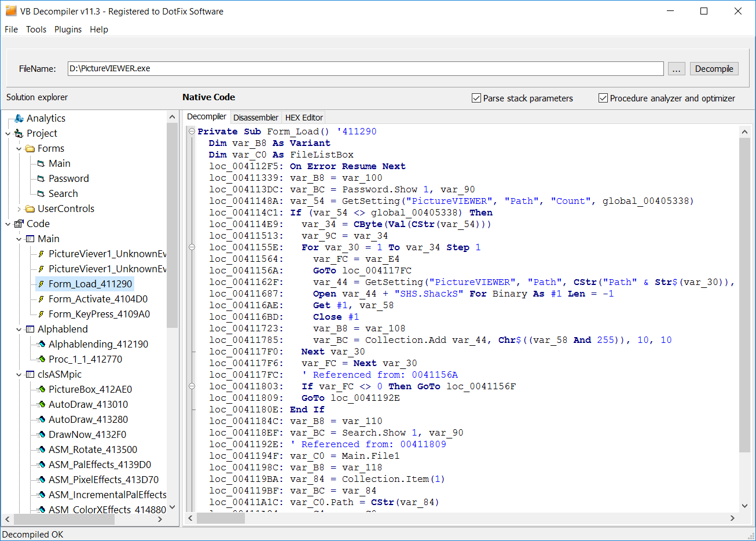Switch to the Disassembler tab
The image size is (756, 541).
(x=256, y=117)
